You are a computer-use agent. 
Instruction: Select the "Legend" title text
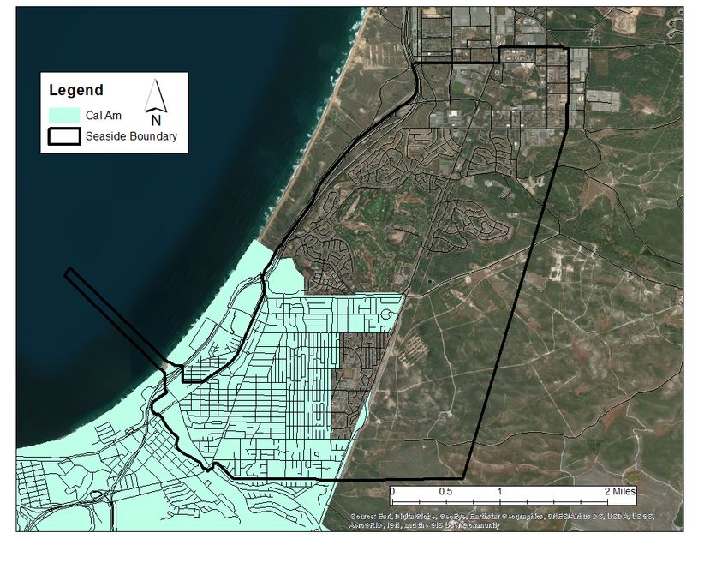point(75,90)
